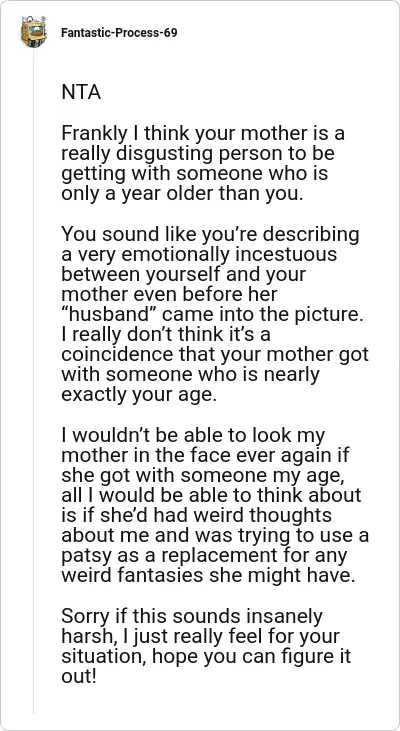Open the Fantastic-Process-69 user profile link
Screen dimensions: 400x731
[119, 33]
